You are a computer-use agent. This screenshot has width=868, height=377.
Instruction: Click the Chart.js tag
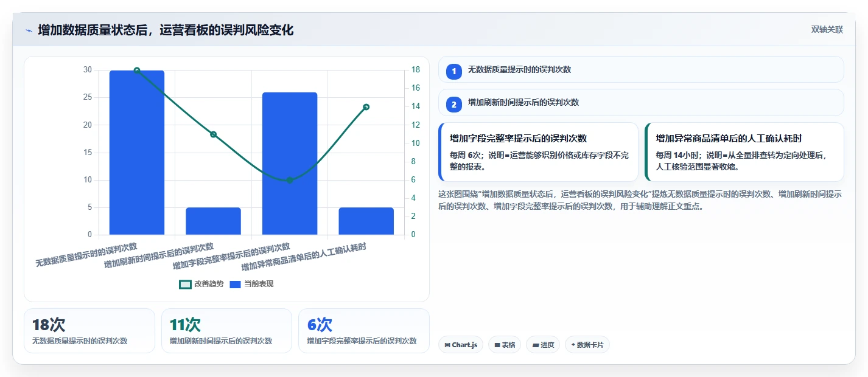point(461,345)
